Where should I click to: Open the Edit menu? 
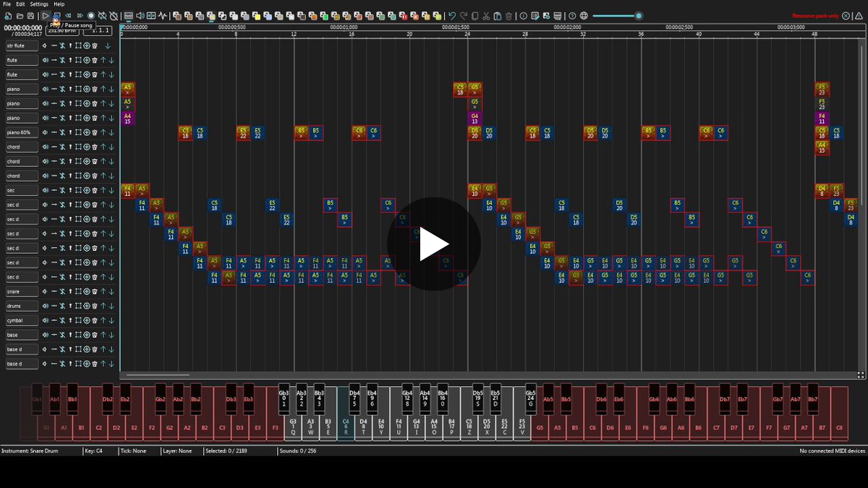[x=20, y=4]
